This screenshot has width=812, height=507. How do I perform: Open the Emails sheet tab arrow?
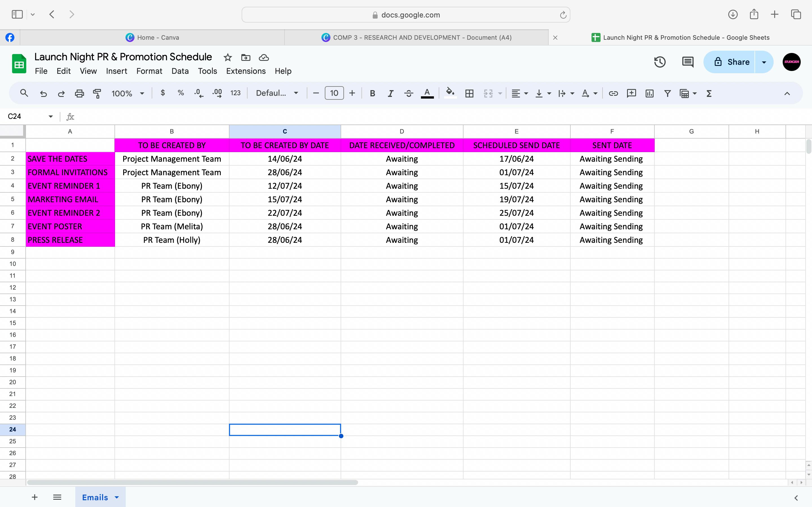pos(117,497)
